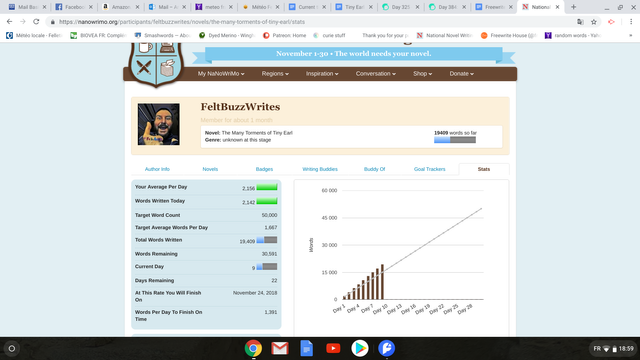Open the Shop dropdown
This screenshot has height=360, width=640.
[x=422, y=74]
